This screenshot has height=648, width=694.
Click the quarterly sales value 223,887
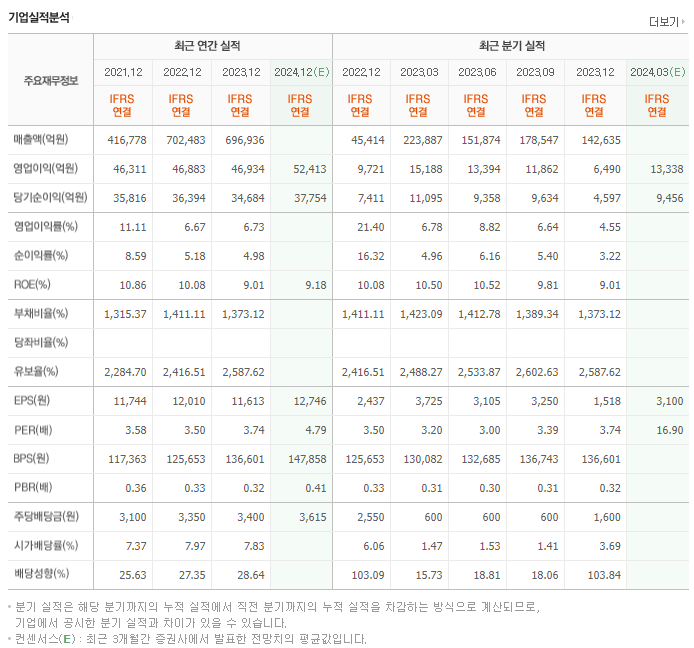tap(423, 140)
